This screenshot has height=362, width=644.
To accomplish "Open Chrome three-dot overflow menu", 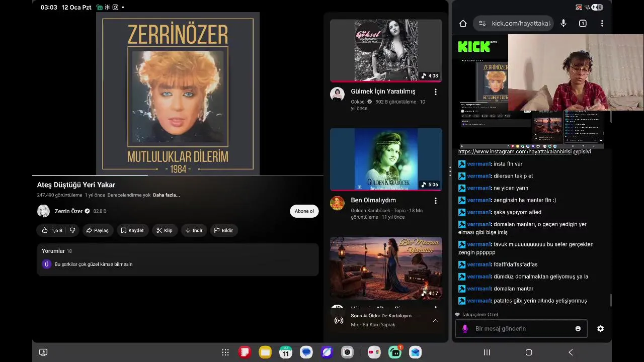I will click(x=602, y=23).
